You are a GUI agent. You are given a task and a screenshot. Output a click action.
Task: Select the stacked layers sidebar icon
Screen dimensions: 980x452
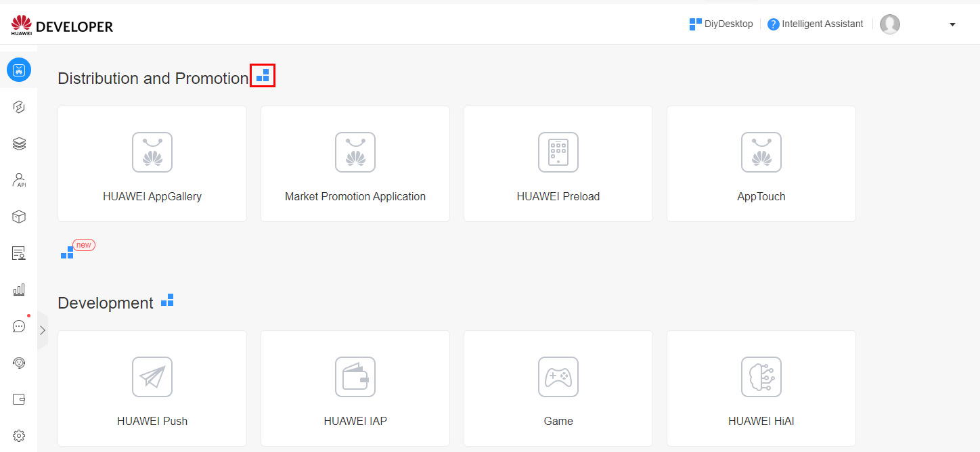tap(19, 143)
